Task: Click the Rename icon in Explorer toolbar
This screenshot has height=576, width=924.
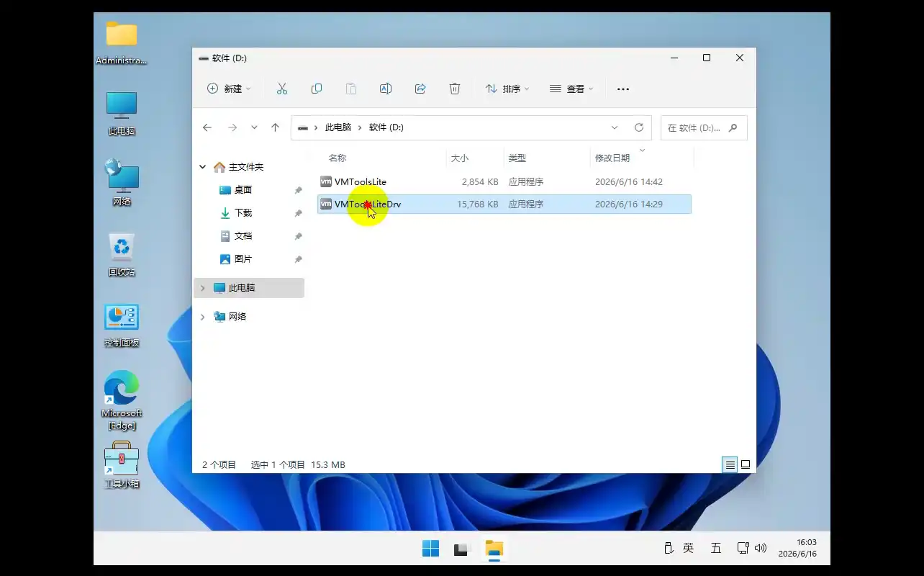Action: click(x=386, y=89)
